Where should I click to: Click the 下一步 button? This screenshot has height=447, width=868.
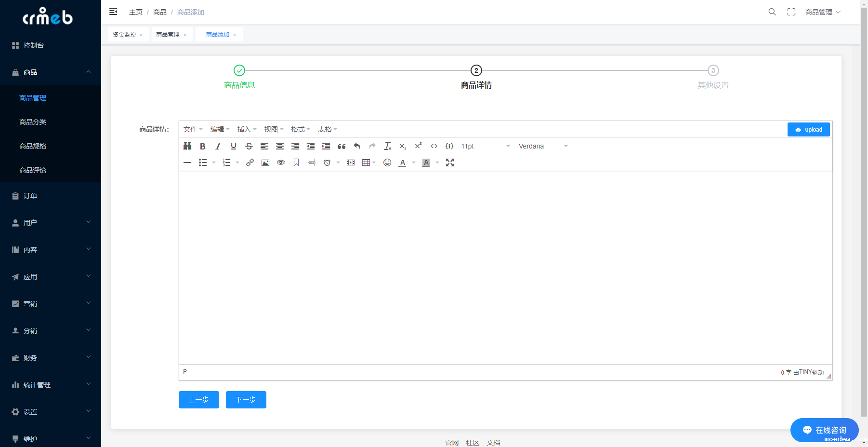246,400
